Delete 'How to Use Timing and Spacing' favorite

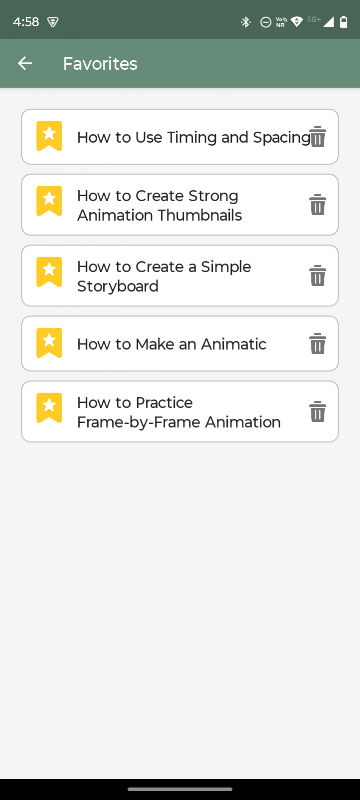(x=318, y=137)
